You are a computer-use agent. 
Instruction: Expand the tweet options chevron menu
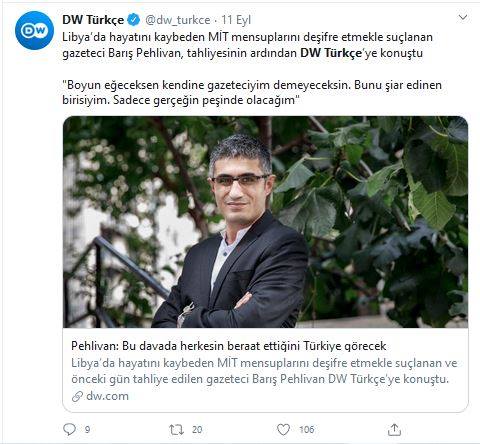coord(463,17)
